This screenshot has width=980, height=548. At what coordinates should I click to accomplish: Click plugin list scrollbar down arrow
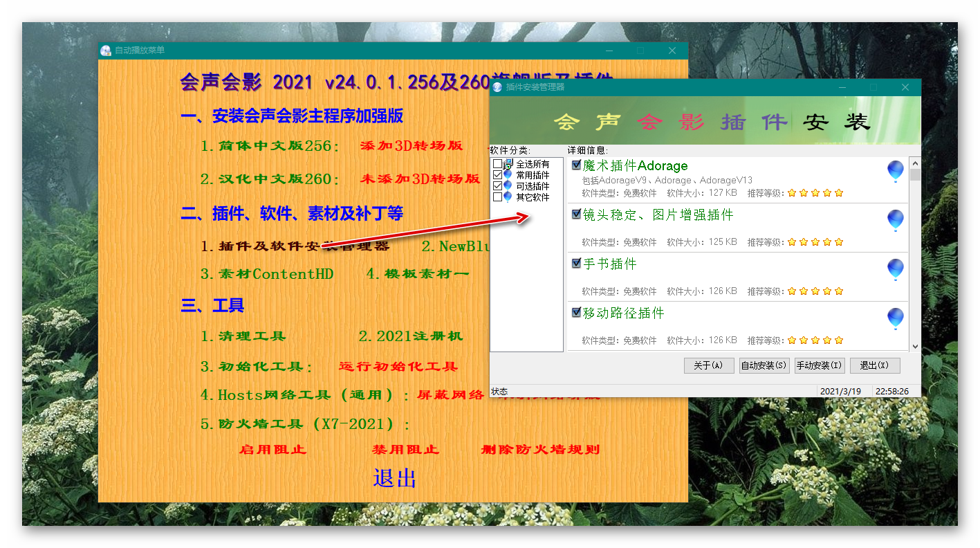(x=915, y=346)
